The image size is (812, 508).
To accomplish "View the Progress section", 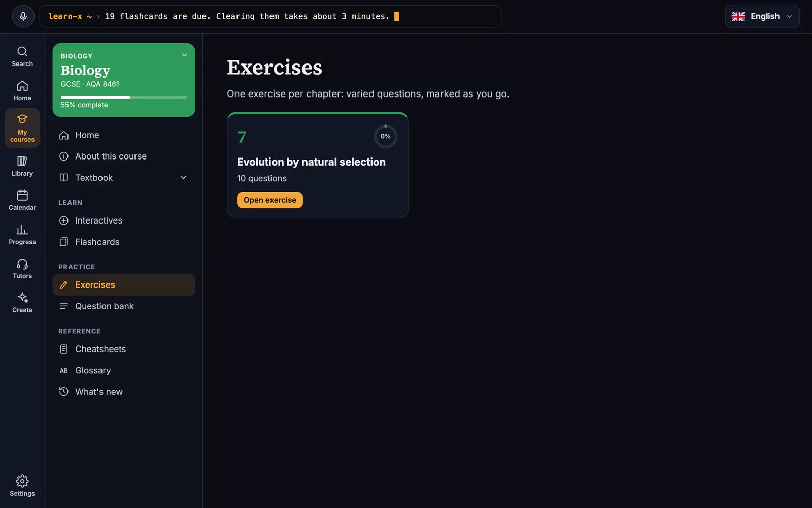I will [x=22, y=235].
